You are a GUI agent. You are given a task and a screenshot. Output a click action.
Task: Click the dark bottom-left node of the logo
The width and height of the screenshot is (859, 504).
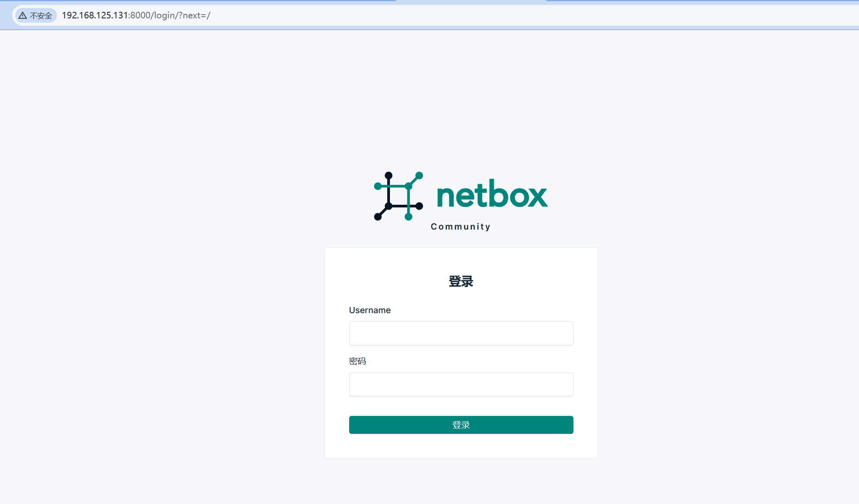pyautogui.click(x=378, y=217)
